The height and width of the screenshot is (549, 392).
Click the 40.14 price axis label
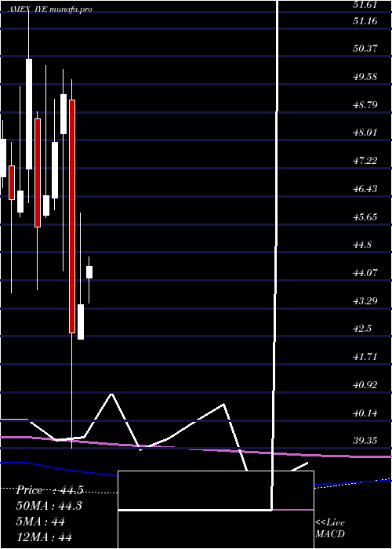coord(365,413)
